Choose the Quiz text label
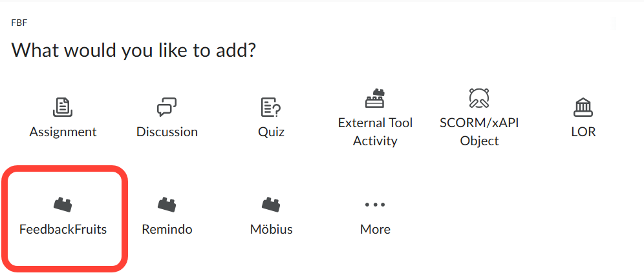644x275 pixels. coord(271,132)
